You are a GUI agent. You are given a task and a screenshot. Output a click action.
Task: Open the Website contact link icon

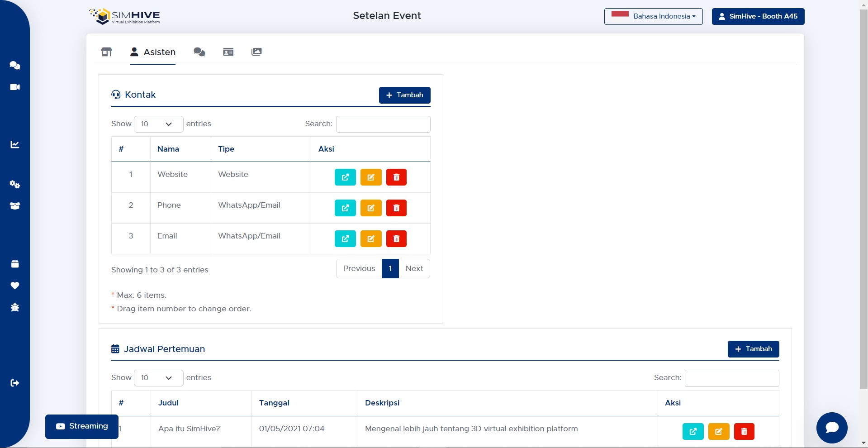tap(345, 177)
